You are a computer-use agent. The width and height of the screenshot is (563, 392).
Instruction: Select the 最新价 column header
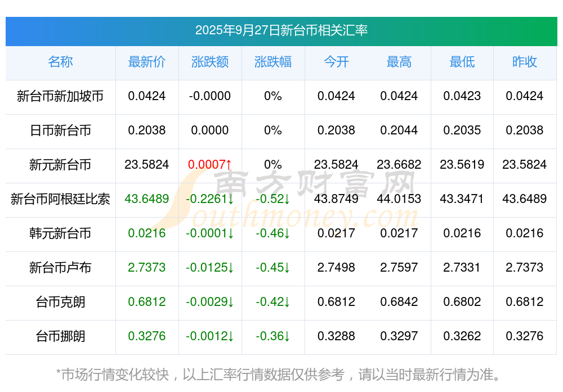pos(146,62)
